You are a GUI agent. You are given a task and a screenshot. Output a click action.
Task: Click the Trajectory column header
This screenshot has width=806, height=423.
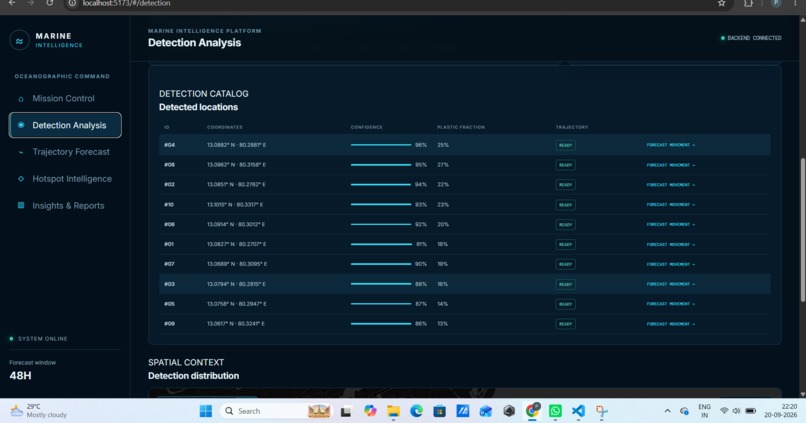[572, 127]
